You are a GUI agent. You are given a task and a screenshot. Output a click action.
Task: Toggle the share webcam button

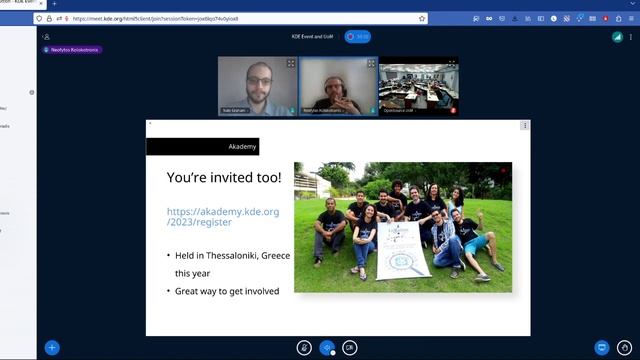350,348
